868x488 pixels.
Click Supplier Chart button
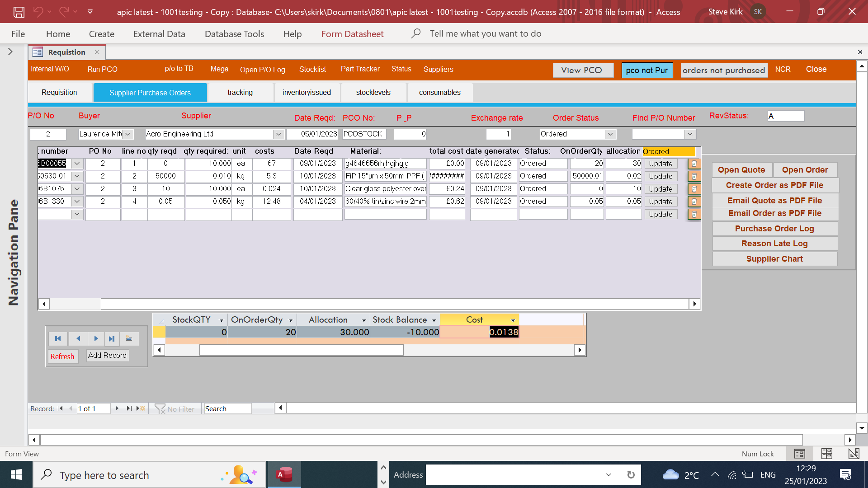tap(775, 259)
